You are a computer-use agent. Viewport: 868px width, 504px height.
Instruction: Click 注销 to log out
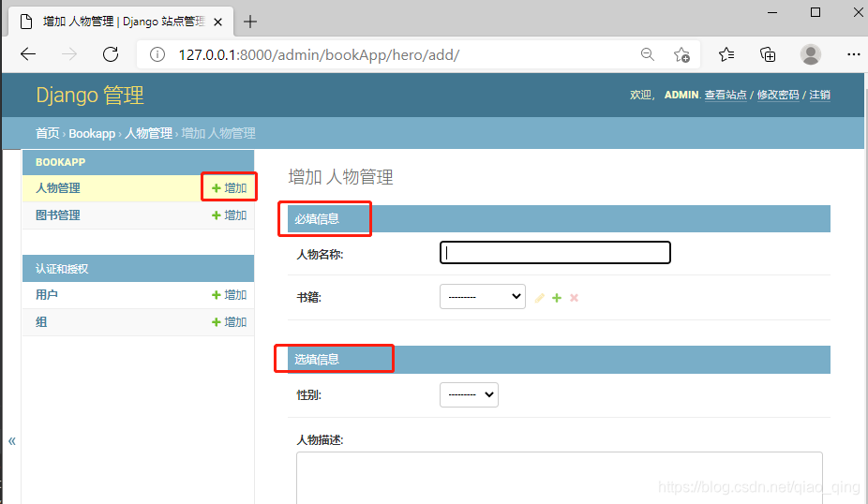click(x=819, y=95)
